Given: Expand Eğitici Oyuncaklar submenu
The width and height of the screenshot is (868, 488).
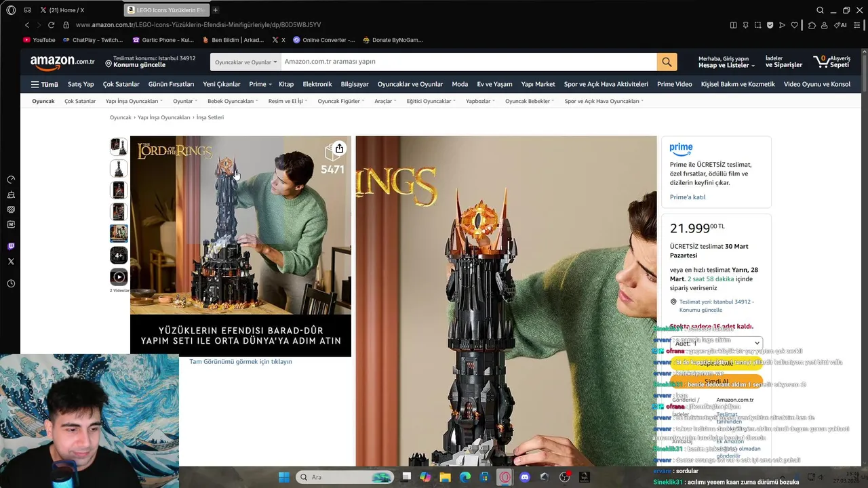Looking at the screenshot, I should (x=431, y=101).
